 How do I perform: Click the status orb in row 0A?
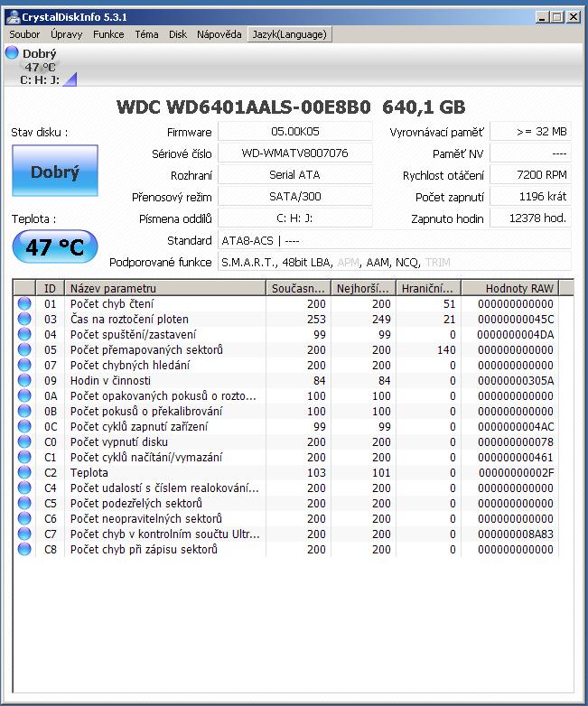[24, 395]
